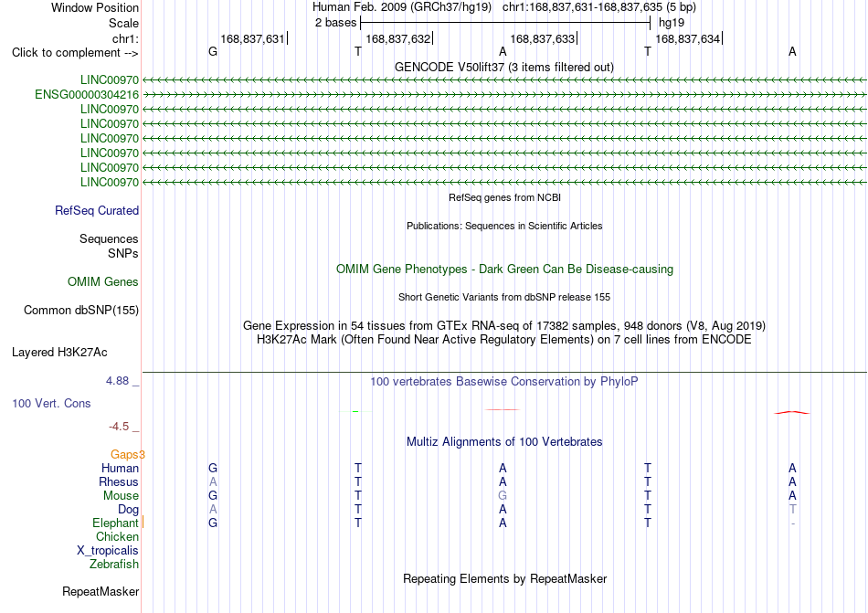The width and height of the screenshot is (868, 613).
Task: Click the "2 bases" scale label
Action: click(336, 23)
